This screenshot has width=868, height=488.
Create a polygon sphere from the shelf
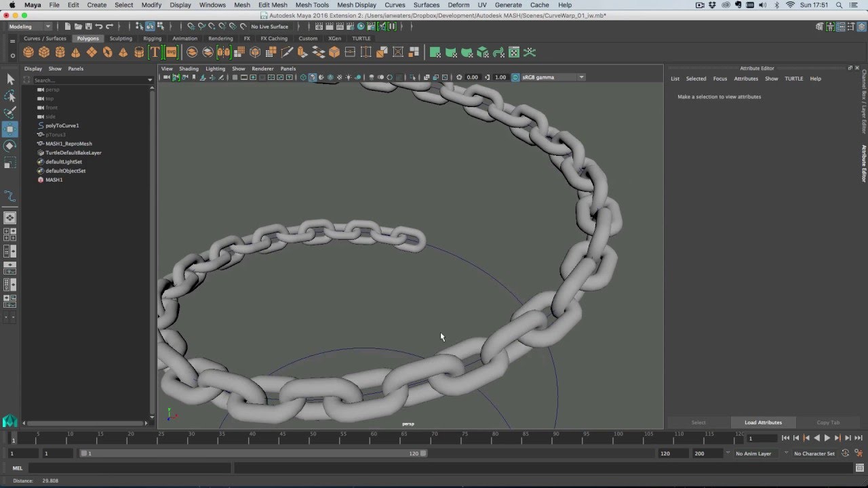28,52
